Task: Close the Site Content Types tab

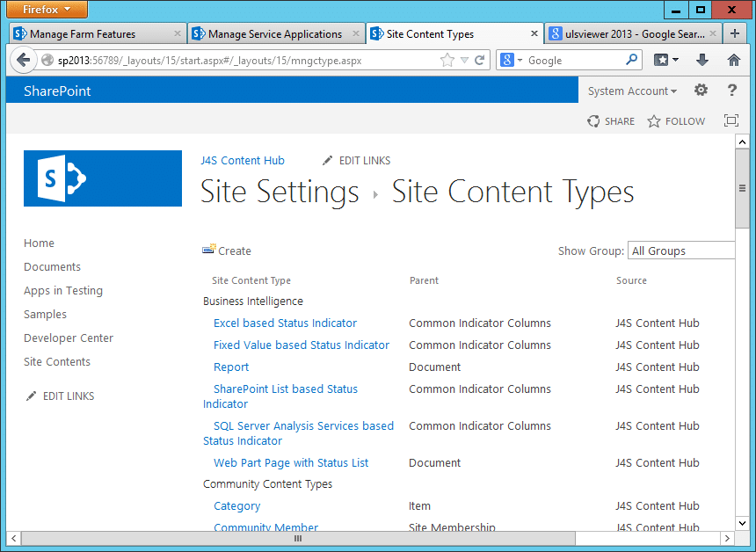Action: 534,33
